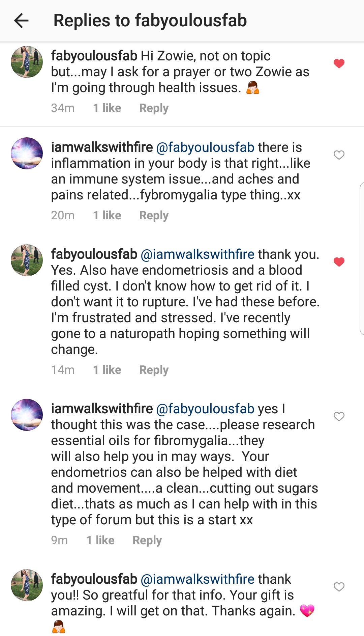The width and height of the screenshot is (364, 636).
Task: View likes on the 34m comment
Action: (107, 108)
